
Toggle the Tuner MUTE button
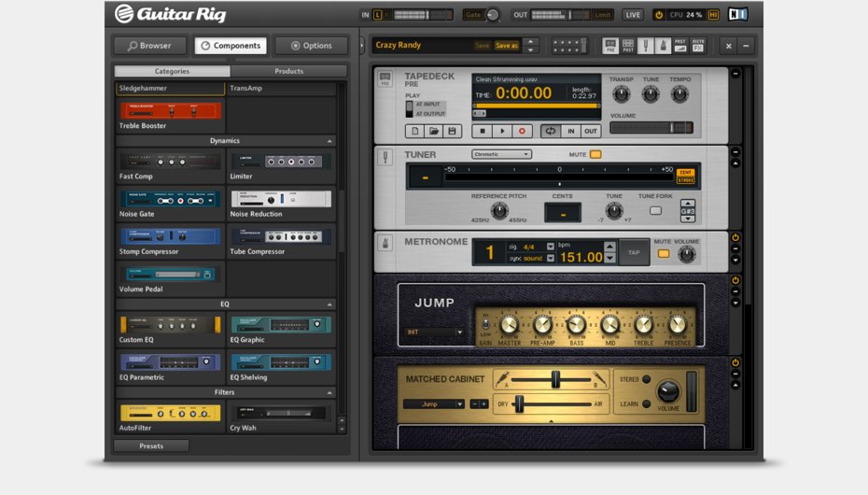coord(595,154)
